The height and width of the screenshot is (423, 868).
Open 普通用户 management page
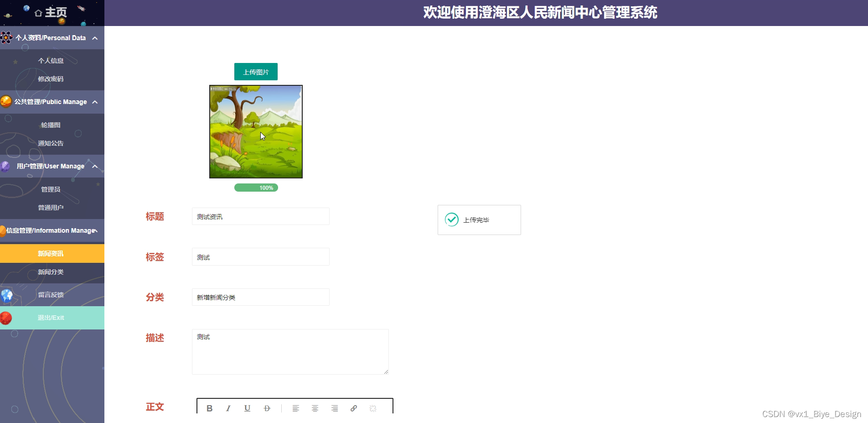click(x=51, y=208)
